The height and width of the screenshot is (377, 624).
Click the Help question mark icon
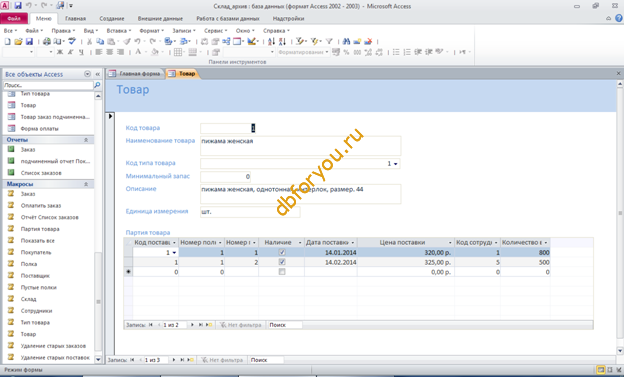[x=619, y=18]
